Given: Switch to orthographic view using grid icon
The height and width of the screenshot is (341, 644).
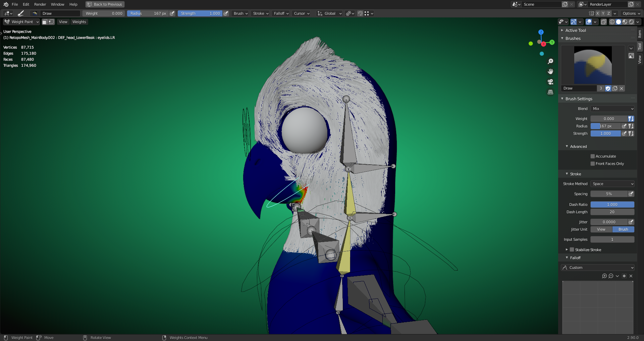Looking at the screenshot, I should [x=550, y=92].
